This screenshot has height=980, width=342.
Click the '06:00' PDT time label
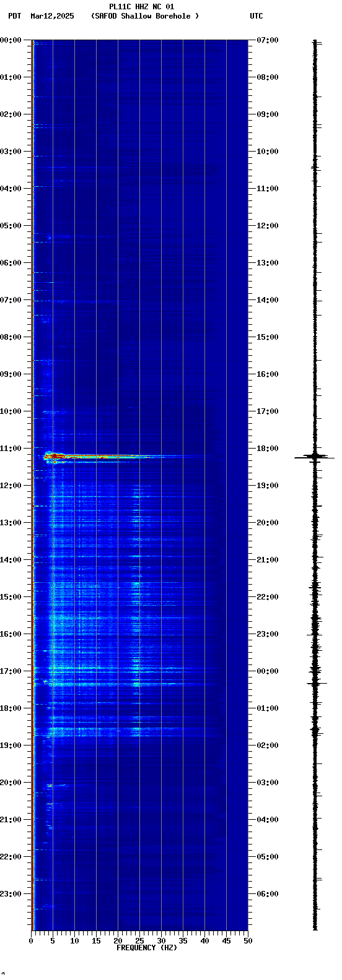pyautogui.click(x=11, y=263)
